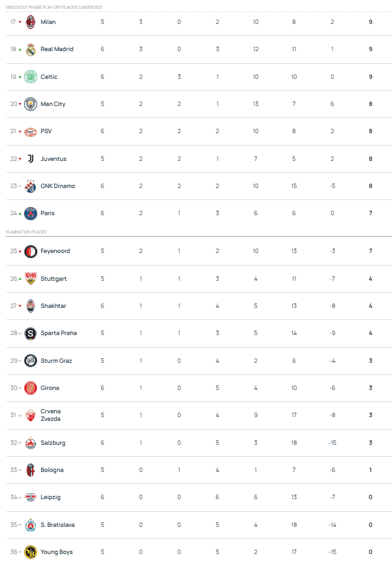Click the Milan club crest
The image size is (392, 566).
pyautogui.click(x=30, y=21)
